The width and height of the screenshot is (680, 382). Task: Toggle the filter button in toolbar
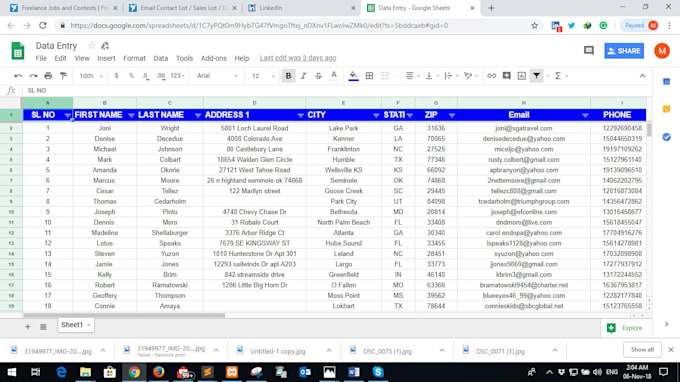[x=536, y=76]
